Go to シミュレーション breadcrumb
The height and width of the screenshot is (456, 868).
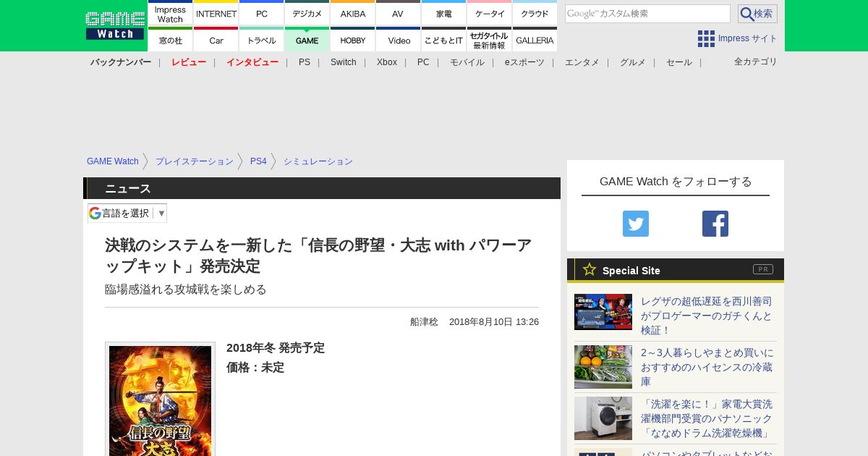[x=318, y=161]
